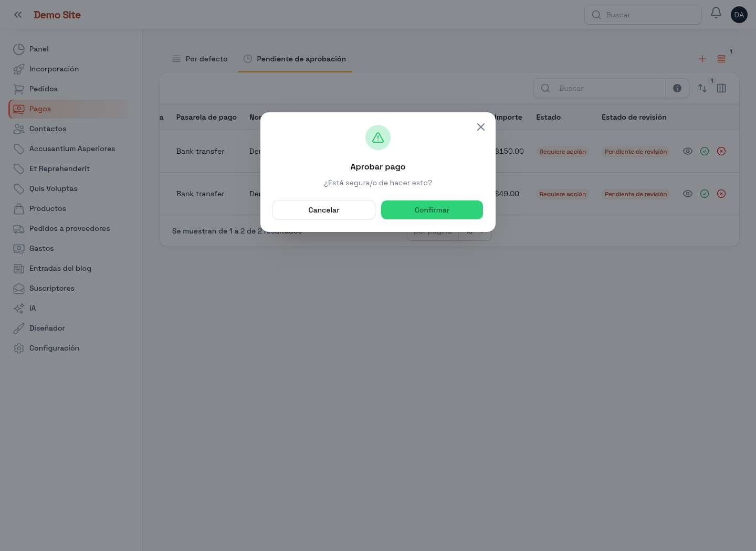Open the sort arrows icon

(702, 88)
